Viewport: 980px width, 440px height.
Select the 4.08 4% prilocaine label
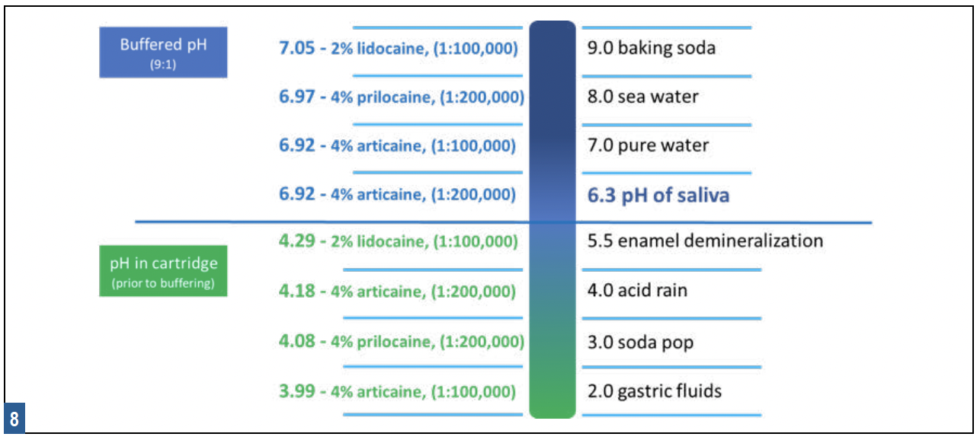[x=401, y=342]
